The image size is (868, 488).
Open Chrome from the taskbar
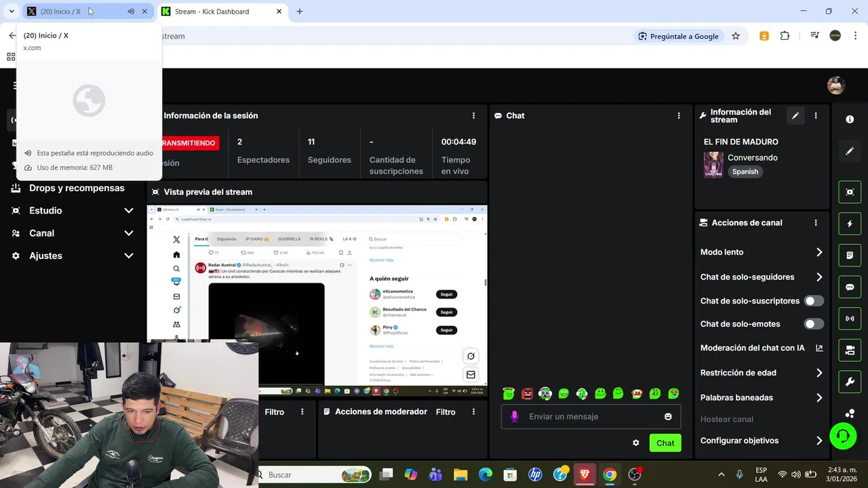point(610,474)
